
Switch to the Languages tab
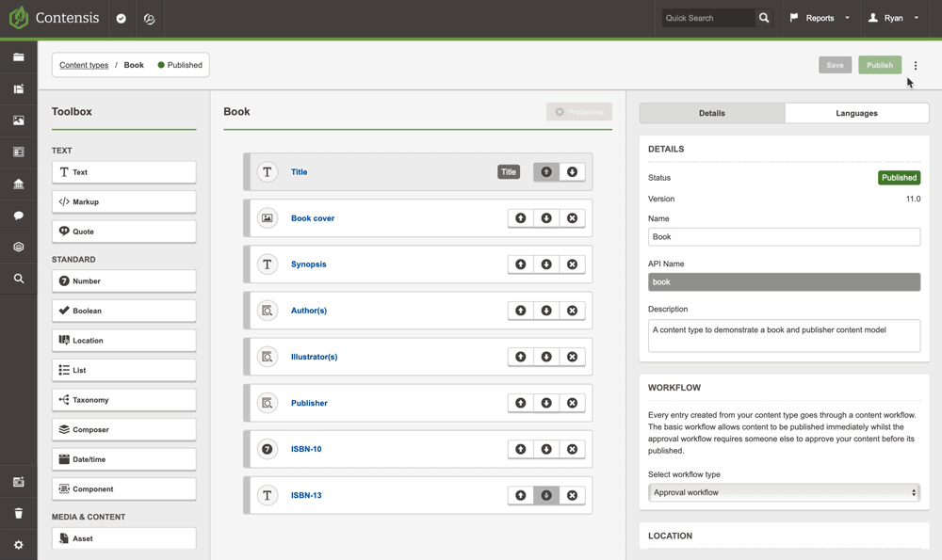[855, 112]
